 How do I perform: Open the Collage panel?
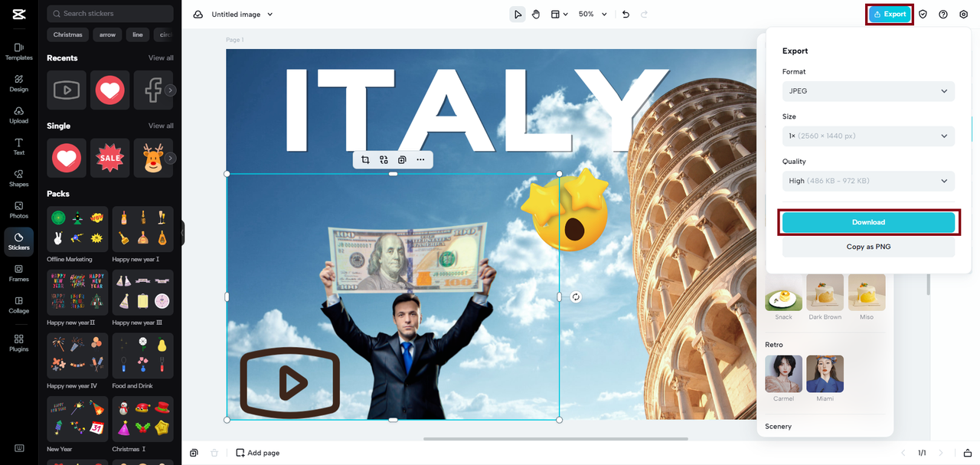click(18, 305)
